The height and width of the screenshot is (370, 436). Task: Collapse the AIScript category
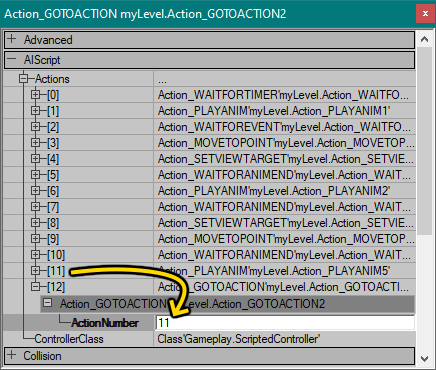click(x=12, y=59)
